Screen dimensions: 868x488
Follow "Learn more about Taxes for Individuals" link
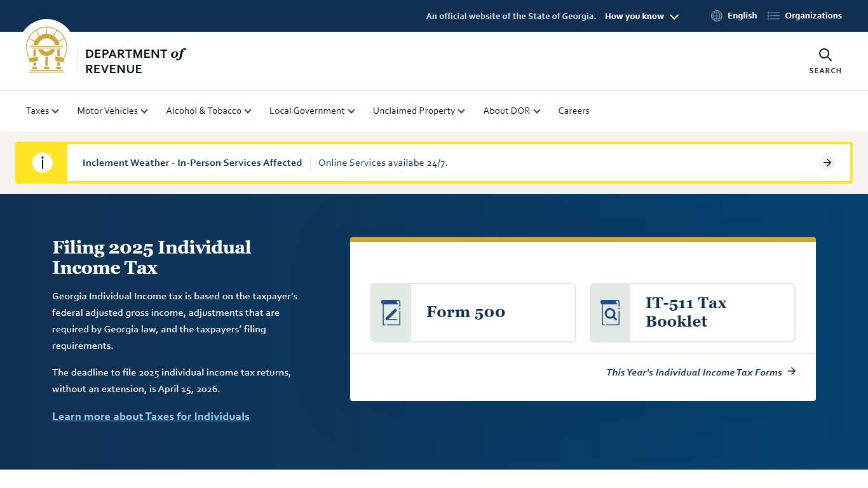(x=151, y=416)
